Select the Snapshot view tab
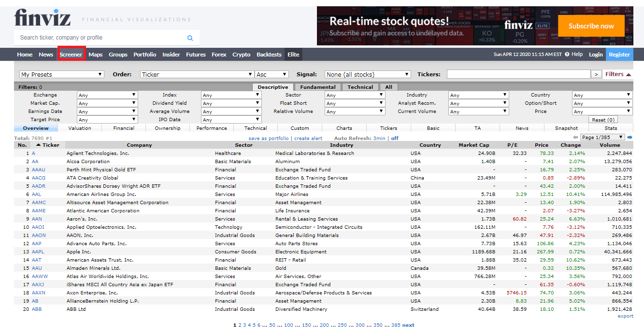Screen dimensions: 644x334 click(566, 128)
